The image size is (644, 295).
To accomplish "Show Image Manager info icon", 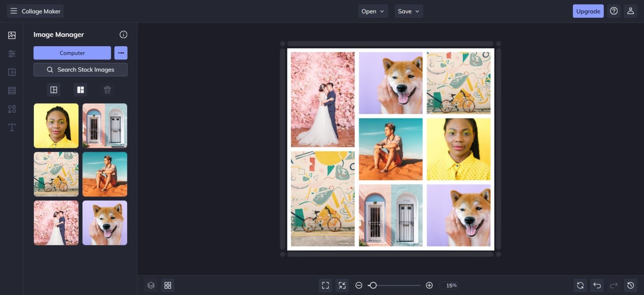I will [124, 35].
